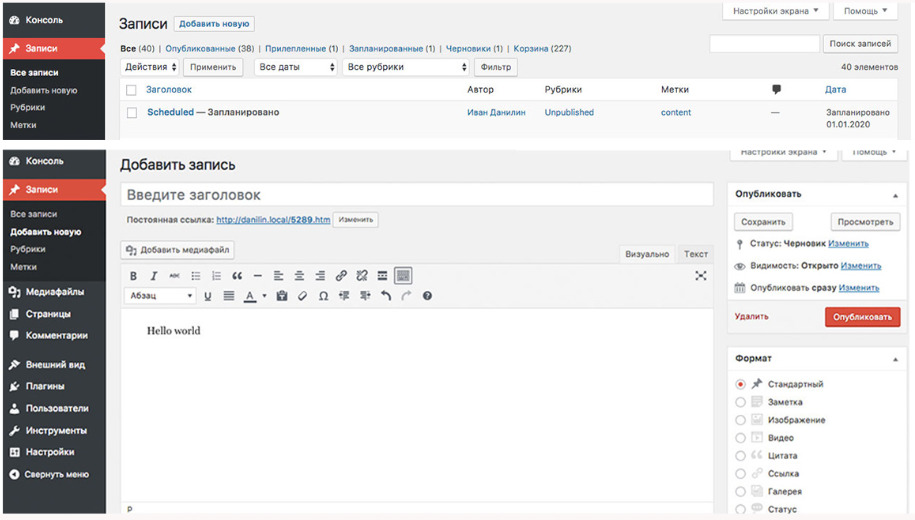This screenshot has height=520, width=915.
Task: Open Медиафайлы in the sidebar menu
Action: [x=54, y=292]
